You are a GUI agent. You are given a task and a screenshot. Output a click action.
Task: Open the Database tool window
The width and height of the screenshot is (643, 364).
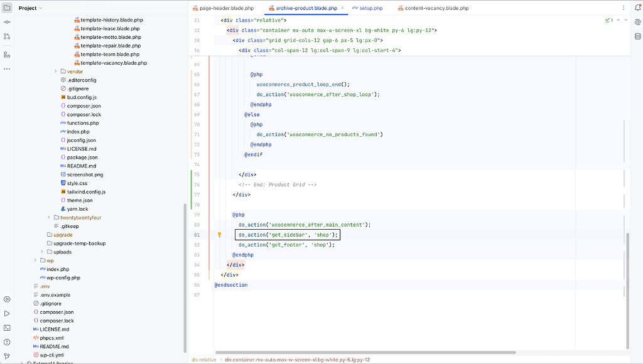click(x=637, y=36)
